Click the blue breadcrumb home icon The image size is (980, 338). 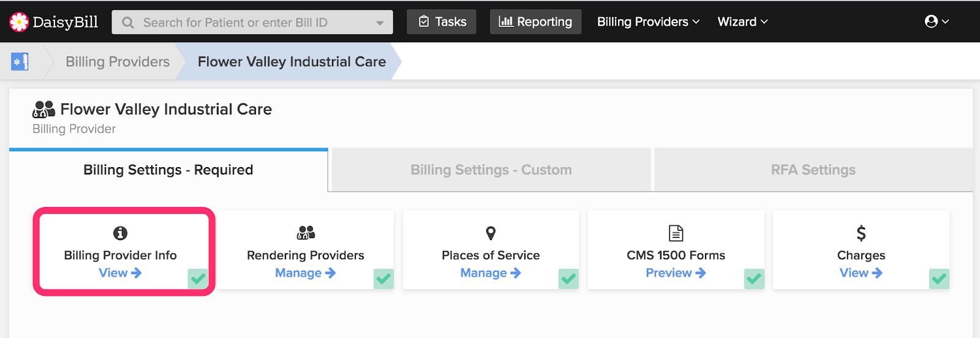[x=20, y=61]
